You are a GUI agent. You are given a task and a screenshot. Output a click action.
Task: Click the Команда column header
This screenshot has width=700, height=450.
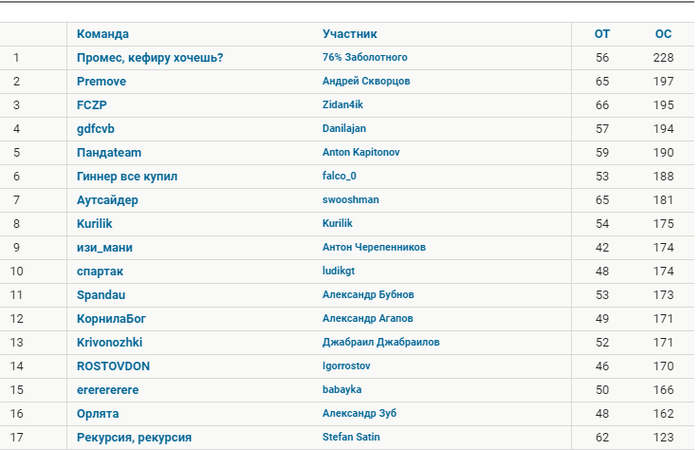pyautogui.click(x=103, y=34)
